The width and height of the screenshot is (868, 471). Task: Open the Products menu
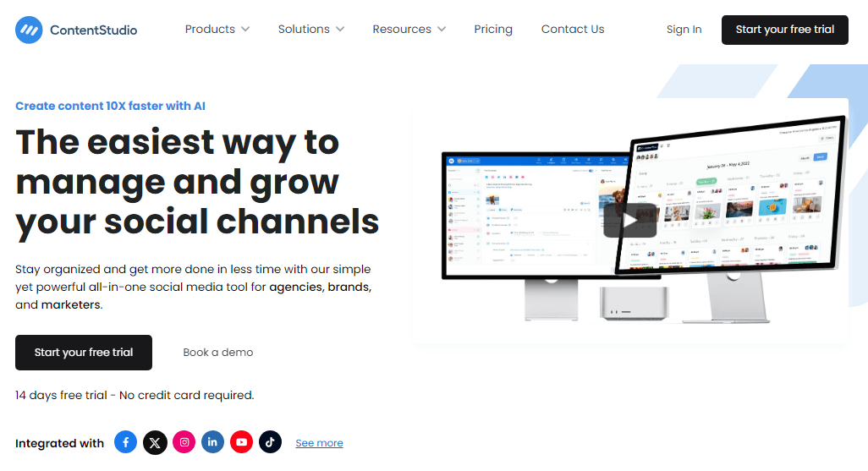tap(217, 30)
